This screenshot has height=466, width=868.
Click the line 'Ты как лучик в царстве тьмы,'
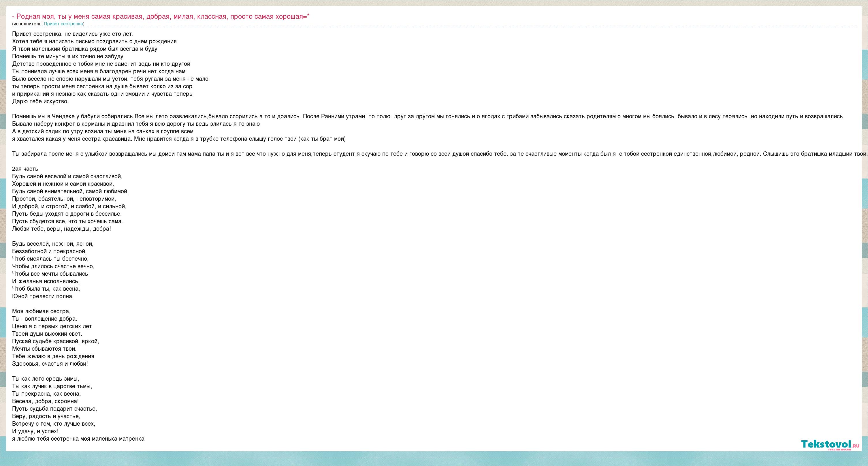[x=52, y=386]
